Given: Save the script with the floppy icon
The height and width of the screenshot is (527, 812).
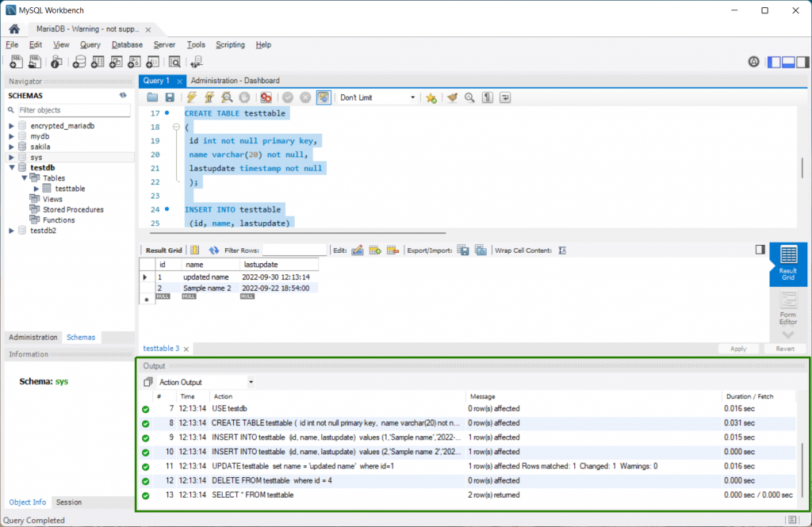Looking at the screenshot, I should pos(170,97).
